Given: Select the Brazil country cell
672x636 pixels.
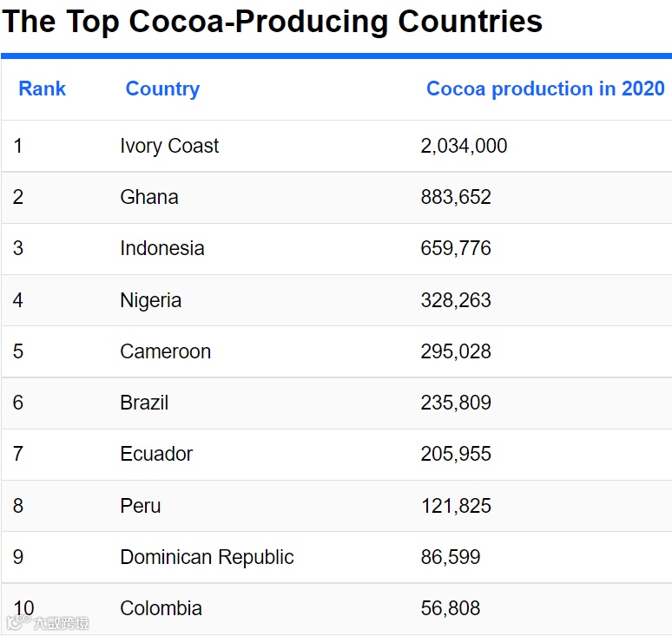Looking at the screenshot, I should tap(144, 403).
